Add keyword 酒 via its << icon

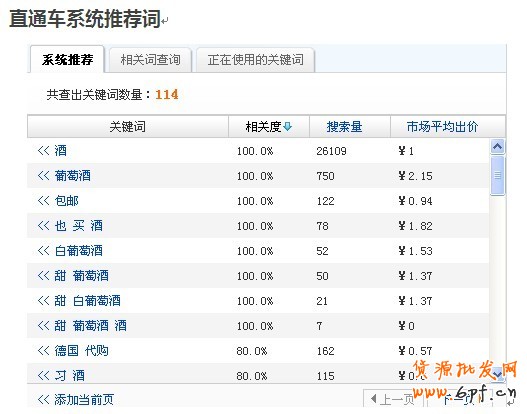point(44,151)
